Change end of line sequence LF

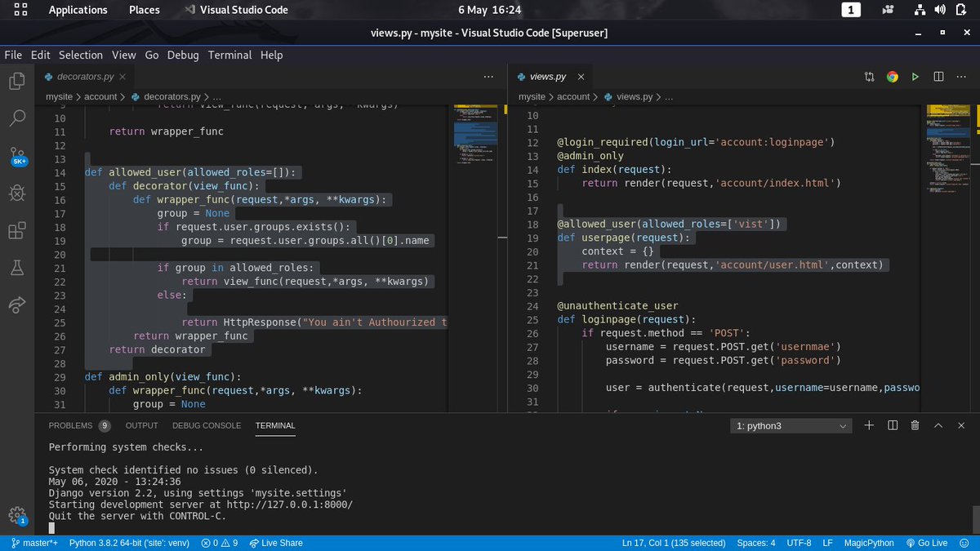pos(827,543)
